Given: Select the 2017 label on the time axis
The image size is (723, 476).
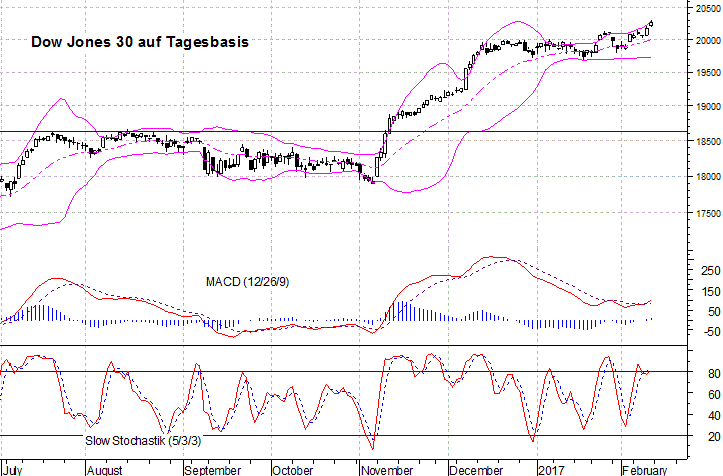Looking at the screenshot, I should point(551,468).
